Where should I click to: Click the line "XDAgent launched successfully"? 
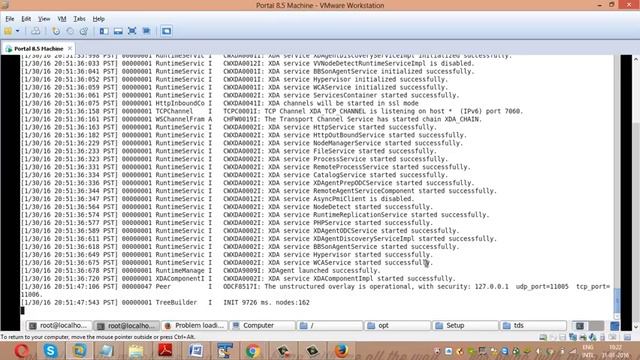tap(200, 270)
